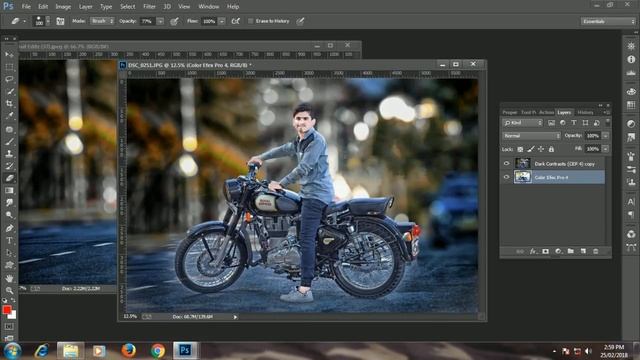This screenshot has height=360, width=640.
Task: Toggle lock position
Action: [541, 149]
